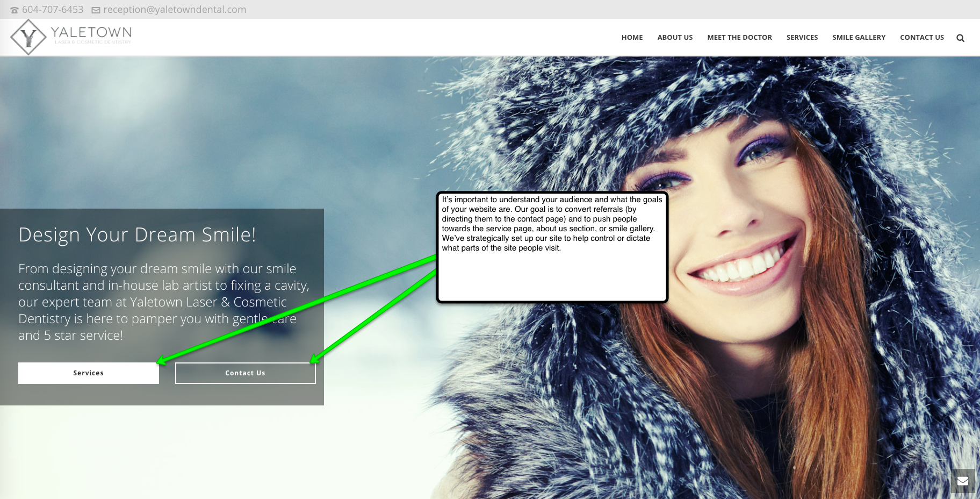Click the Yaletown diamond logo
Screen dimensions: 980x499
[x=28, y=37]
